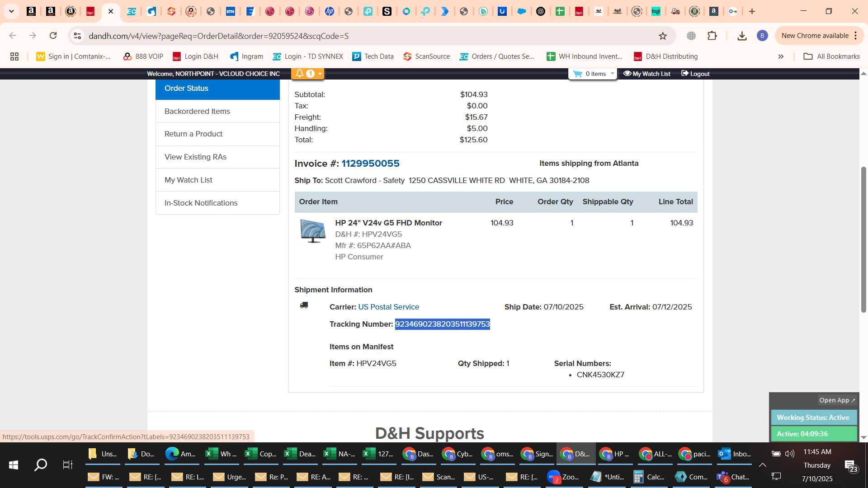Open the shopping cart 0 items dropdown

click(x=593, y=74)
